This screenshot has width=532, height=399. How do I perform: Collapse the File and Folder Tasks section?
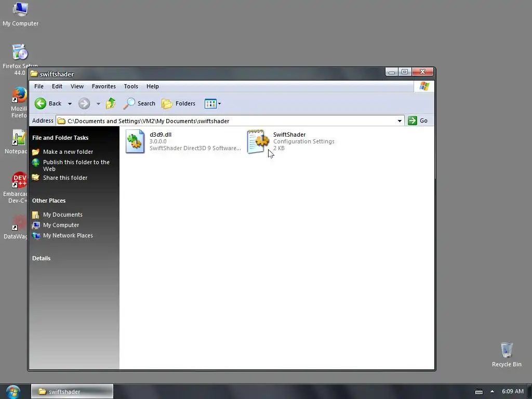pos(60,138)
